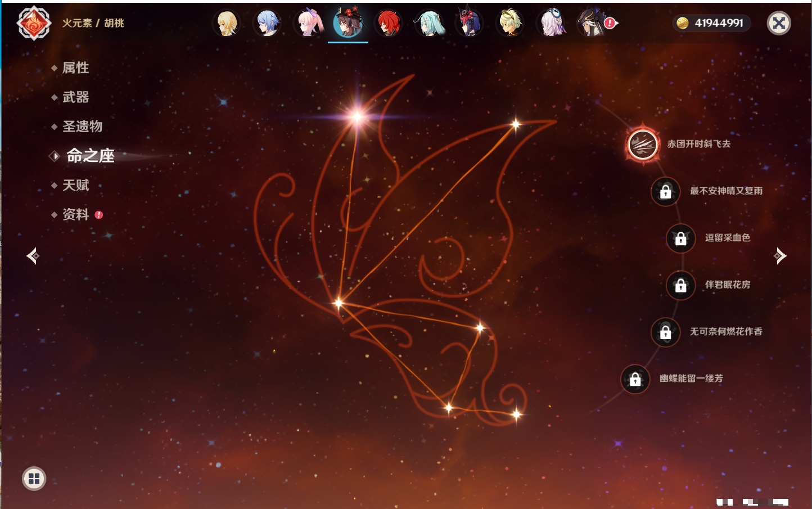Select the teal-haired character avatar
The height and width of the screenshot is (509, 812).
430,23
